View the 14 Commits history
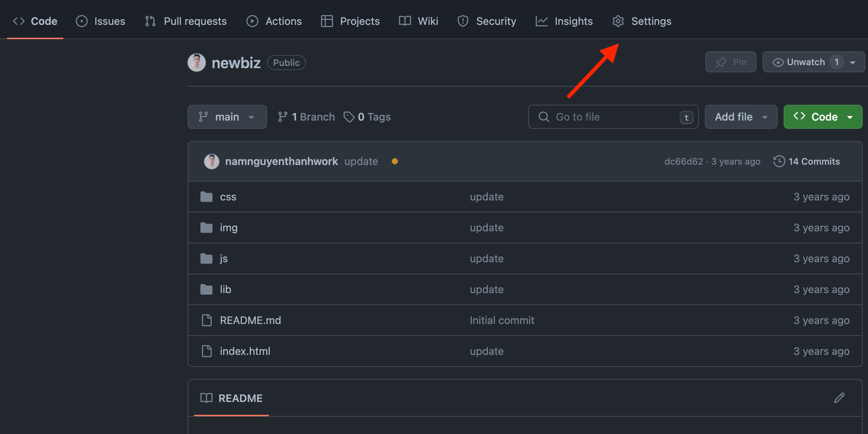Image resolution: width=868 pixels, height=434 pixels. [807, 161]
